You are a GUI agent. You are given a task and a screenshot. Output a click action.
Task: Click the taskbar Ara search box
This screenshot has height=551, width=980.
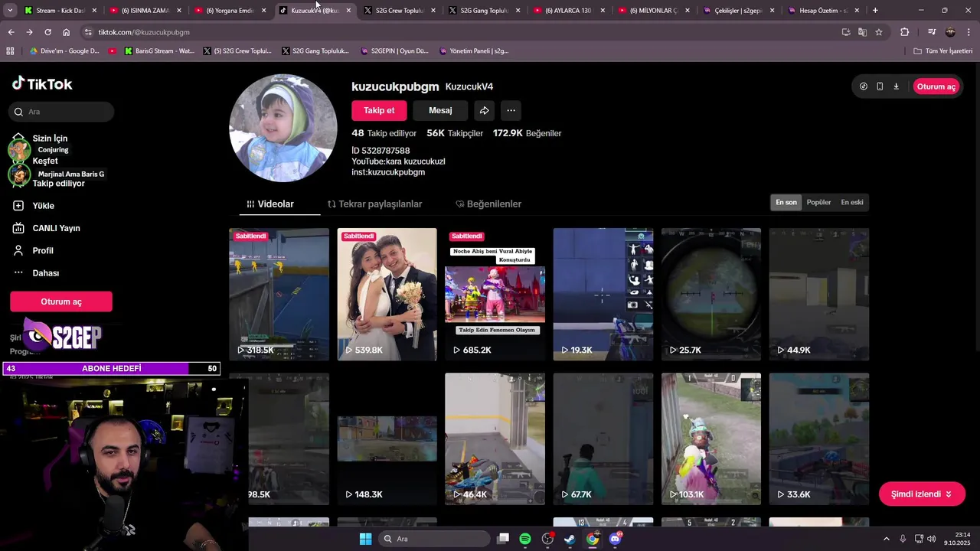click(x=434, y=539)
